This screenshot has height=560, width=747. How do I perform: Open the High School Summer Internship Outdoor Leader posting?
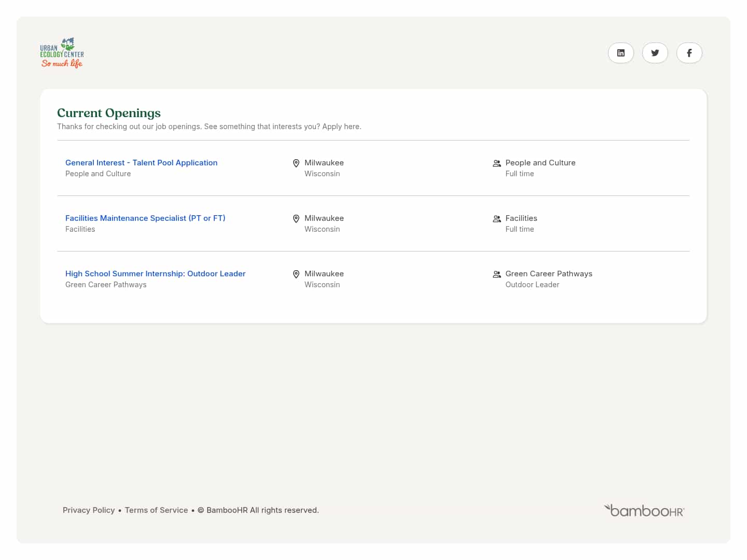[x=155, y=273]
